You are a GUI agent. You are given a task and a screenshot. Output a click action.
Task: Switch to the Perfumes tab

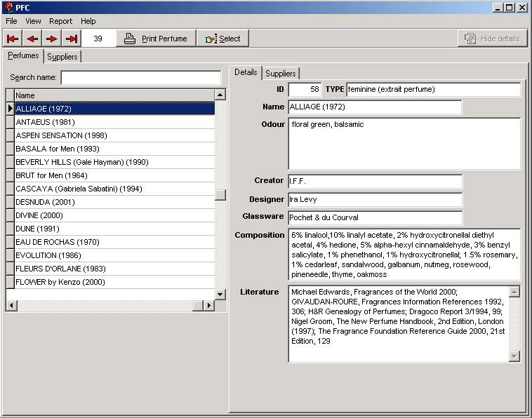pos(23,55)
